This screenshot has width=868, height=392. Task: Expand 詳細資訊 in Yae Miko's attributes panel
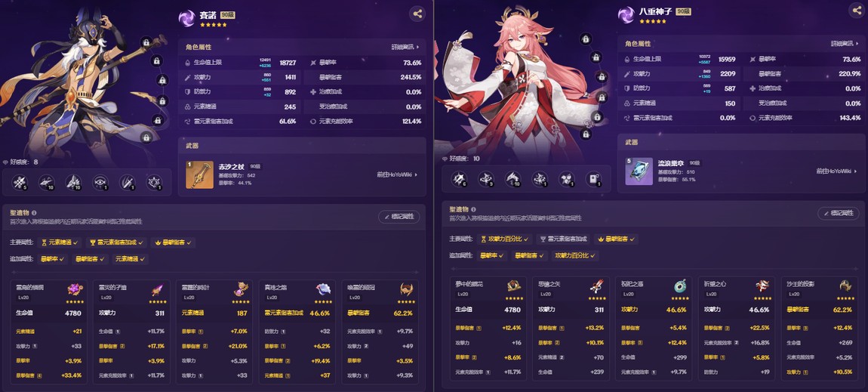pos(845,44)
